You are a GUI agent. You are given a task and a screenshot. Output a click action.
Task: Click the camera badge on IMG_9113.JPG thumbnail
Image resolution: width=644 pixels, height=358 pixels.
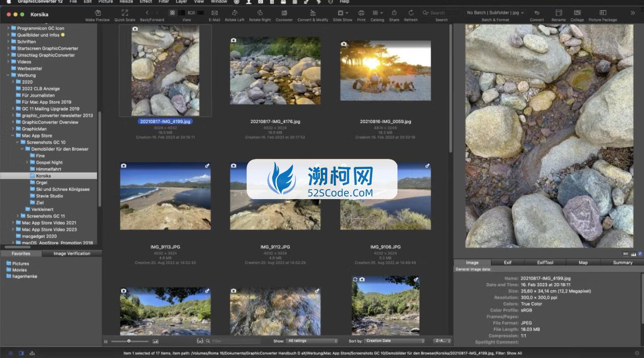point(124,165)
